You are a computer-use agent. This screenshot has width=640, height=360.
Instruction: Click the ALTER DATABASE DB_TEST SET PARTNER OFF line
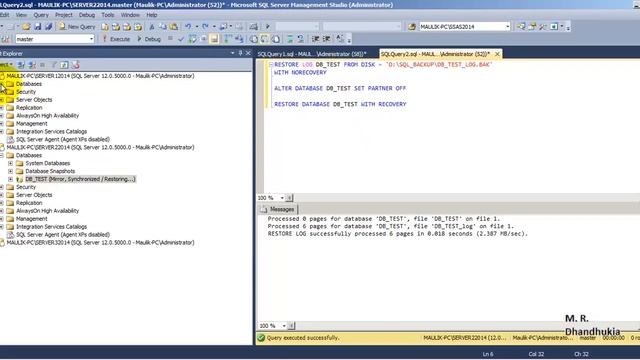(x=340, y=88)
